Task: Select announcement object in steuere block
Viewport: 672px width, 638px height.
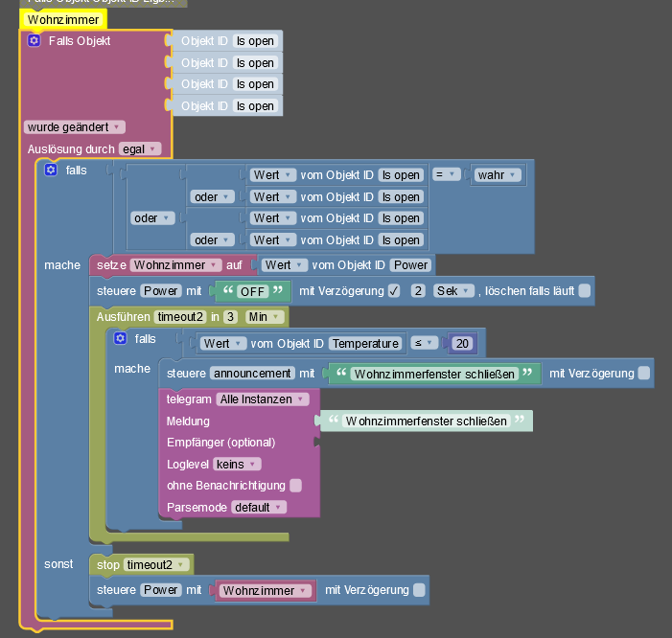Action: point(252,374)
